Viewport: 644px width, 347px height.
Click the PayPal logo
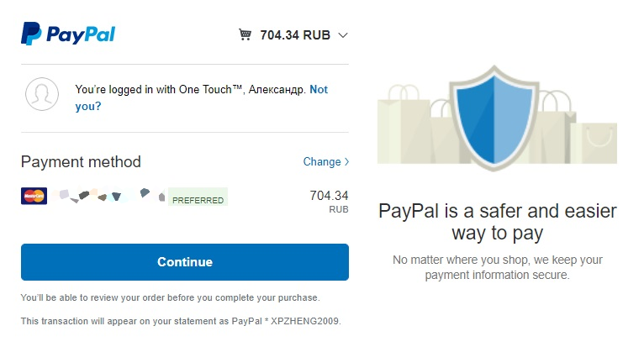[x=68, y=34]
